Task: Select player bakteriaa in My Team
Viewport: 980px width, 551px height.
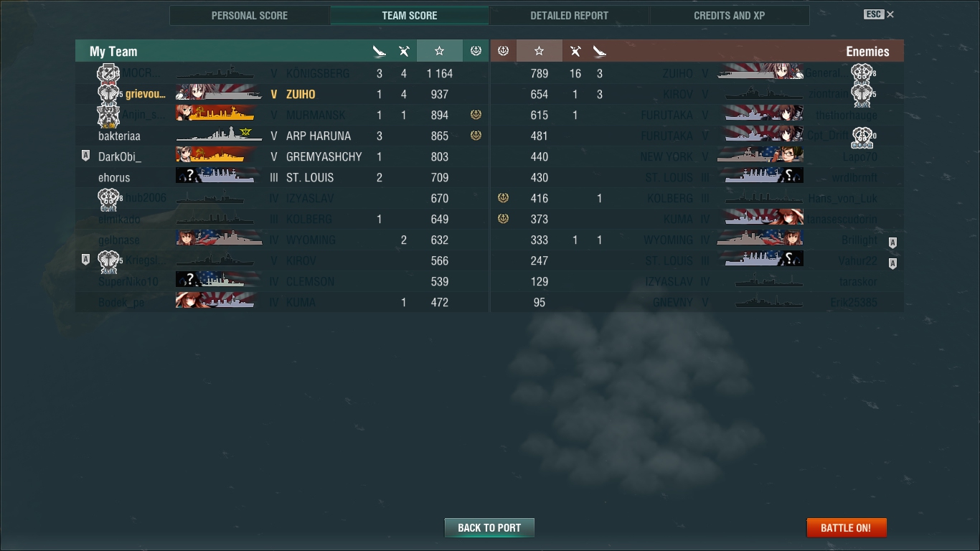Action: coord(119,136)
